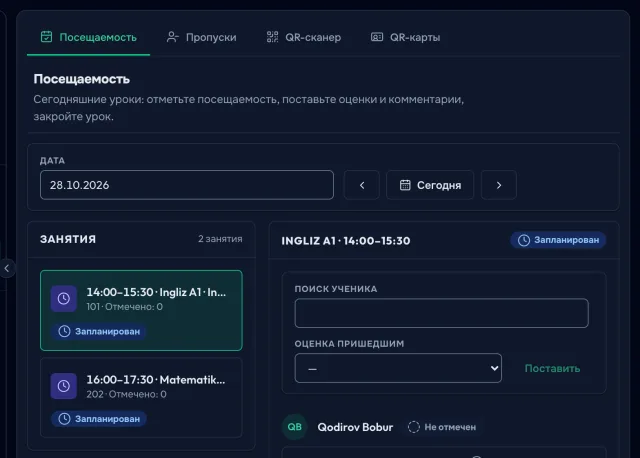Go to the previous day arrow
640x458 pixels.
(x=362, y=185)
